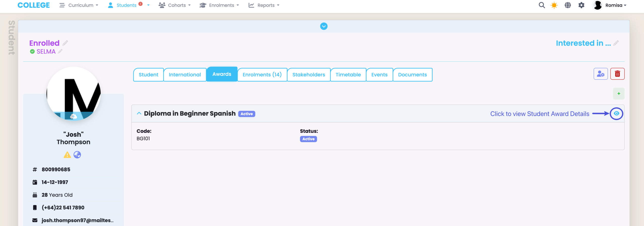The height and width of the screenshot is (226, 644).
Task: Open the globe language icon
Action: 568,5
